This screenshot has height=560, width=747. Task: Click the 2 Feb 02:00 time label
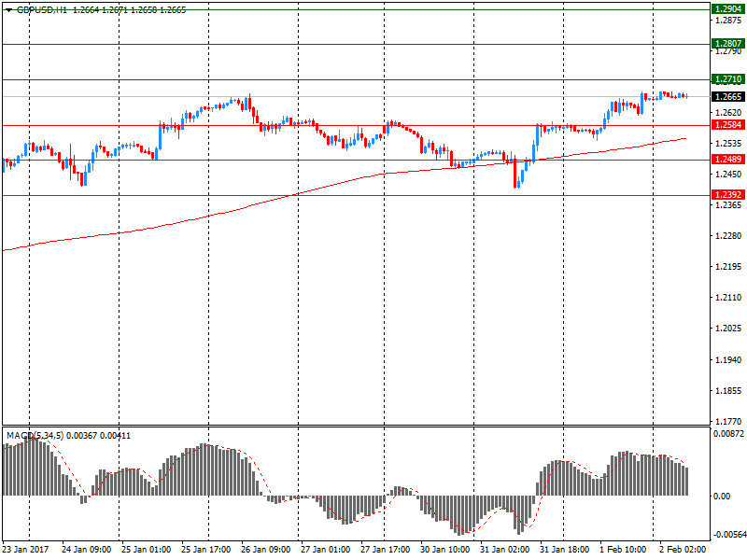tap(683, 550)
